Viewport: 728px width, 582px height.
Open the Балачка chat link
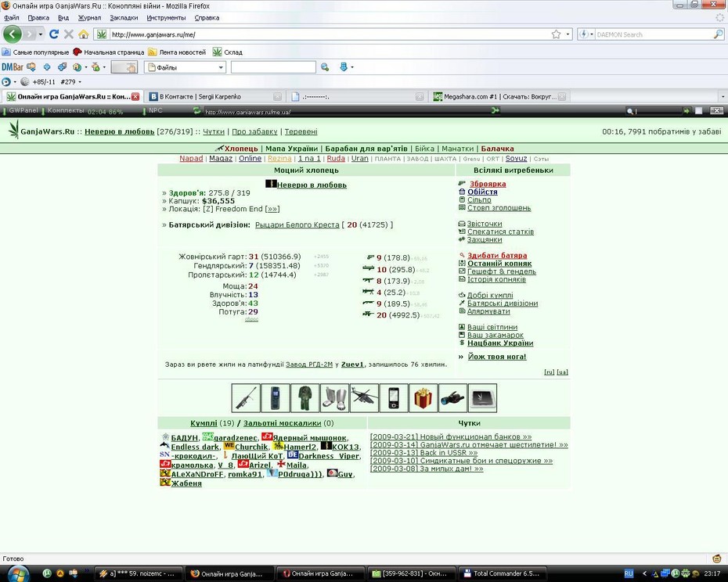[497, 149]
